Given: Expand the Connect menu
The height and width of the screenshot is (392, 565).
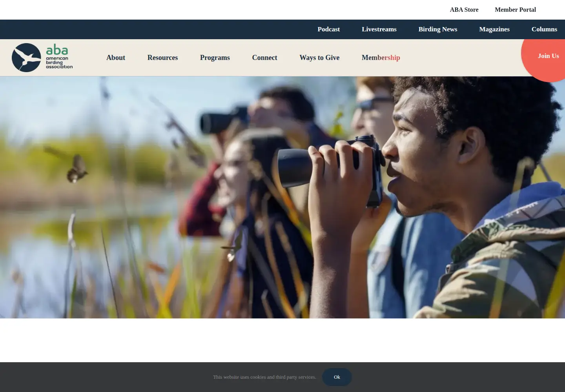Looking at the screenshot, I should (264, 58).
